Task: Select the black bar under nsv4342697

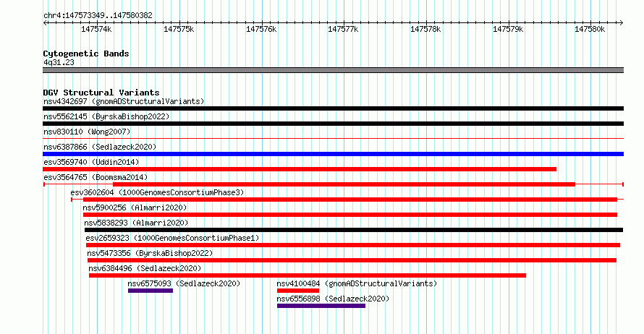Action: tap(333, 108)
